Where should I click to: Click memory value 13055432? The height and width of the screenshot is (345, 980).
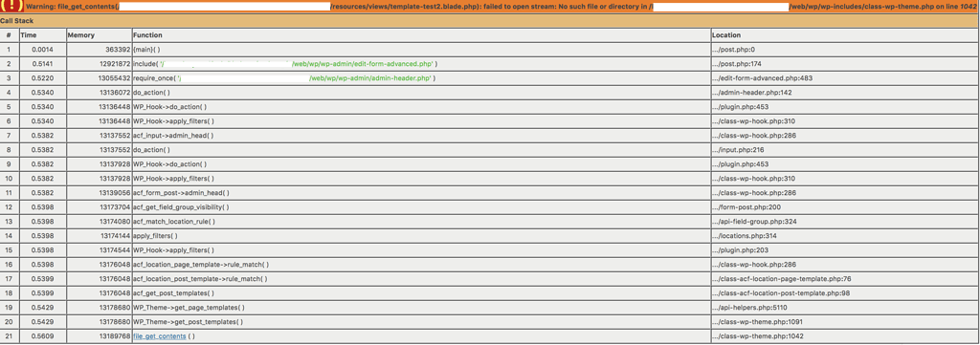pyautogui.click(x=114, y=78)
